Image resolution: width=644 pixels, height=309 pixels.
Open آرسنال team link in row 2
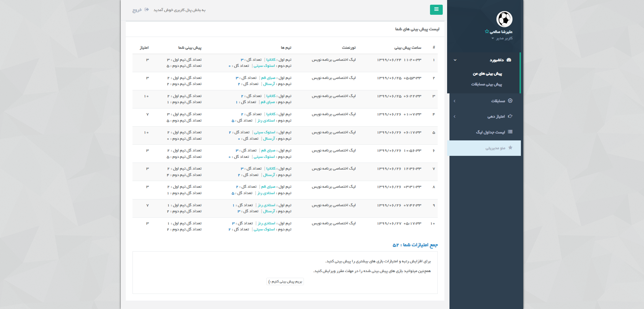pyautogui.click(x=269, y=84)
